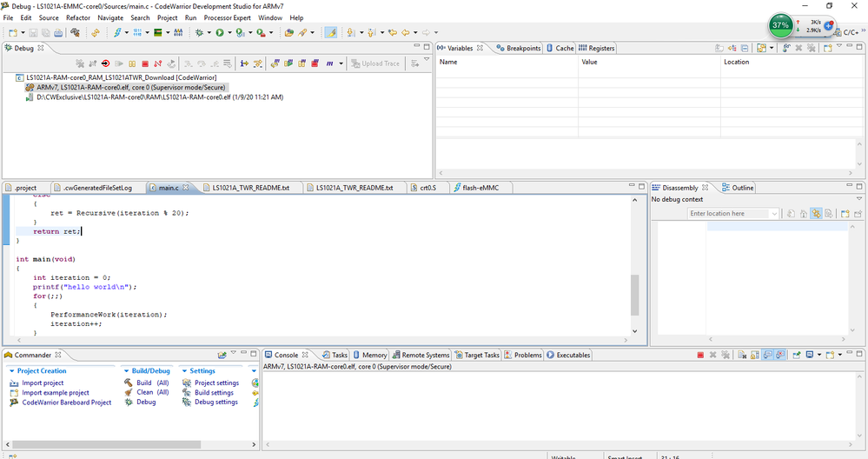The image size is (868, 459).
Task: Click Clean (All) in Commander
Action: coord(152,393)
